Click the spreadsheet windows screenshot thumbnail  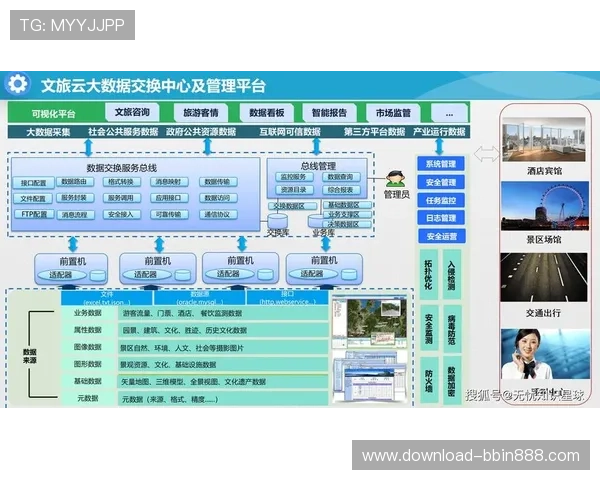point(370,376)
